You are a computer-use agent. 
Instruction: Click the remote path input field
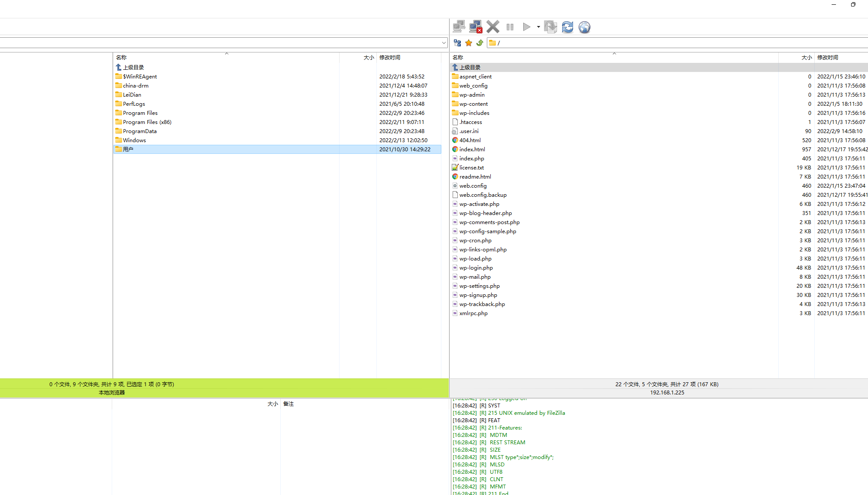[677, 43]
